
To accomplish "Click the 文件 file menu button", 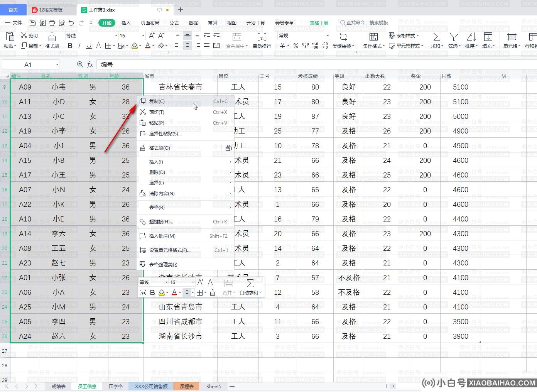I will click(14, 23).
